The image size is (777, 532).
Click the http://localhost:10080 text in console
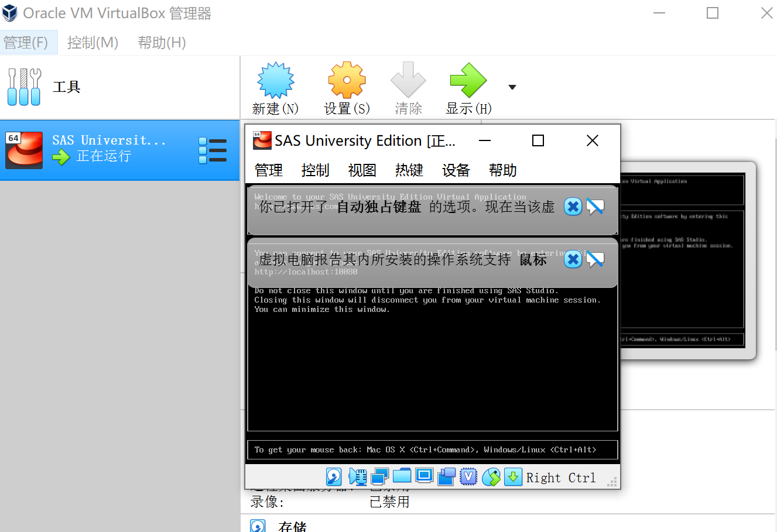tap(306, 272)
